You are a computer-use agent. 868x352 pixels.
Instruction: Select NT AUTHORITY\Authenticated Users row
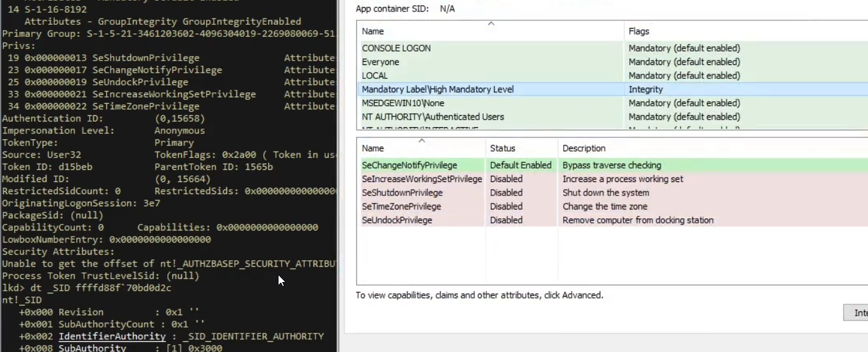612,117
